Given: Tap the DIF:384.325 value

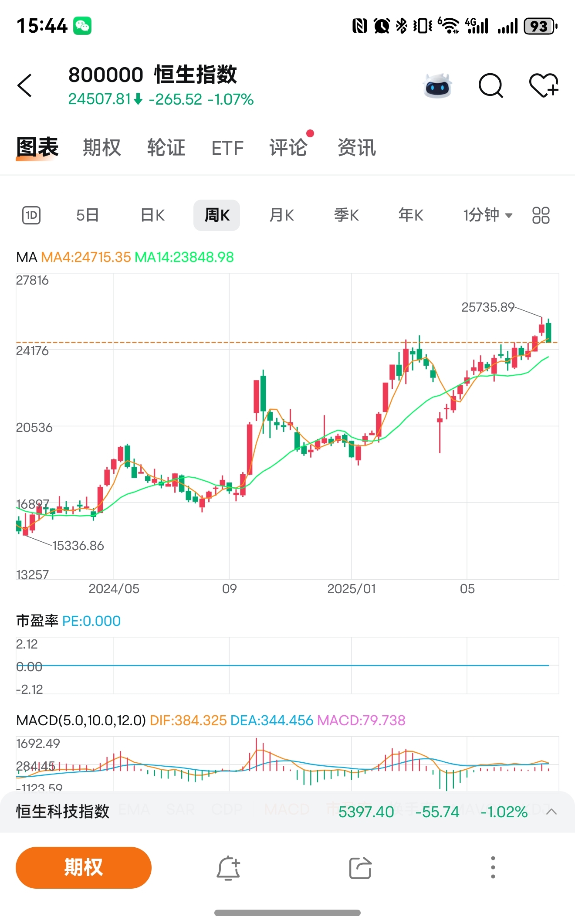Looking at the screenshot, I should point(188,720).
